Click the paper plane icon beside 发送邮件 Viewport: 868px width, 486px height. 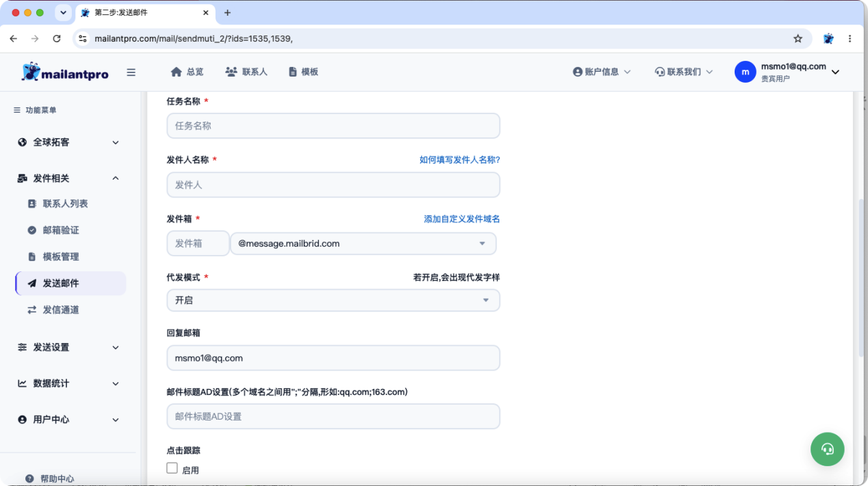[31, 283]
